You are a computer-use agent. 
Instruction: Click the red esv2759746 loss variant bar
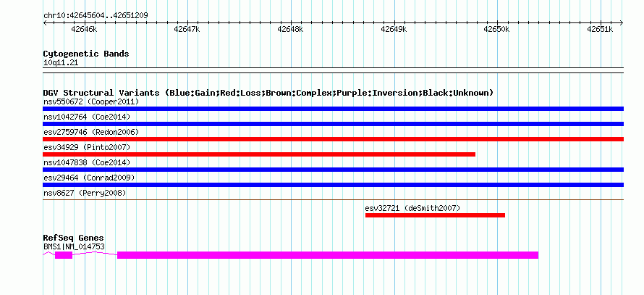(333, 139)
